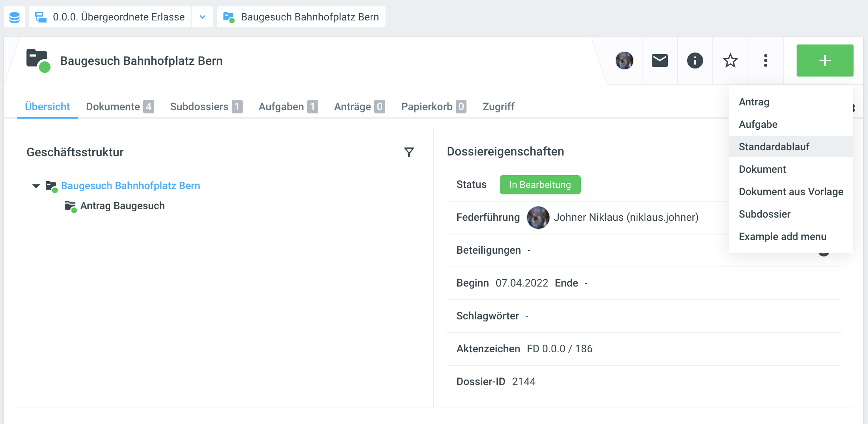Screen dimensions: 868x424
Task: Show dossier info via info icon
Action: coord(695,61)
